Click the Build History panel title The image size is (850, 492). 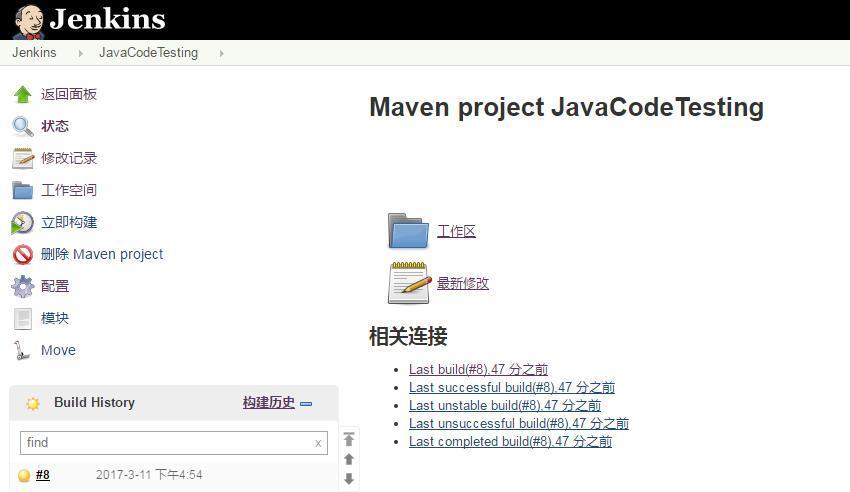click(x=94, y=403)
